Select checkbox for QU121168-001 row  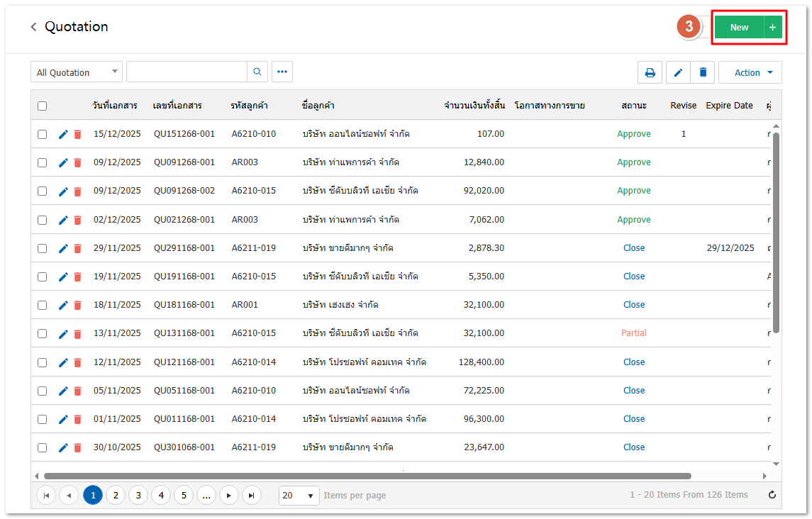pos(43,362)
